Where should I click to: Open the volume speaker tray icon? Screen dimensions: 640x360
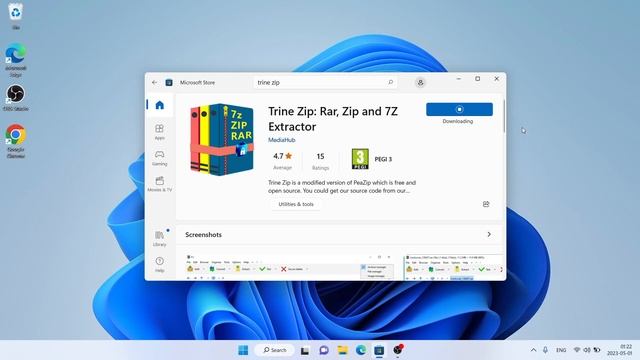587,350
